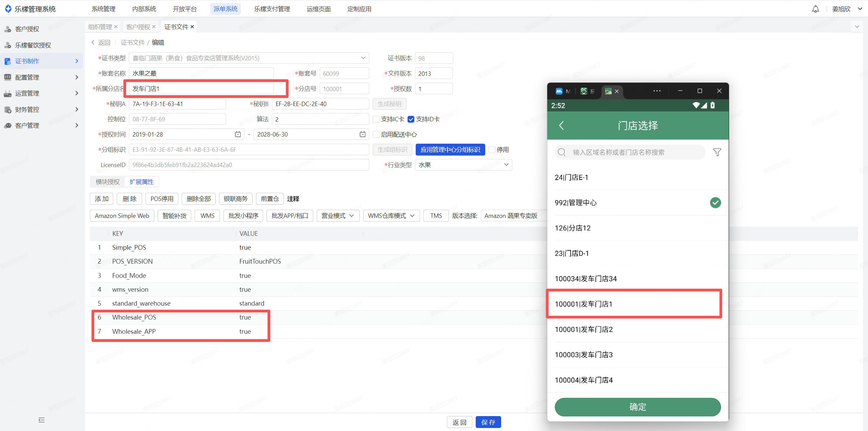The height and width of the screenshot is (431, 868).
Task: Click the 保存 button
Action: (488, 422)
